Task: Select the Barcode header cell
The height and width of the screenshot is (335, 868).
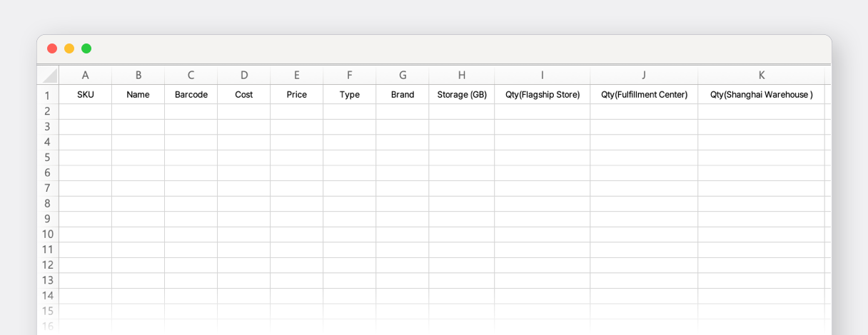Action: tap(191, 95)
